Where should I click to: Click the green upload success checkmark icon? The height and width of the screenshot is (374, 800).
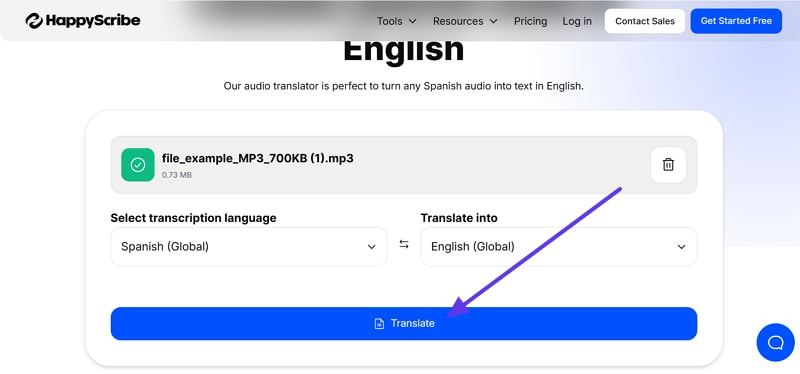coord(138,165)
